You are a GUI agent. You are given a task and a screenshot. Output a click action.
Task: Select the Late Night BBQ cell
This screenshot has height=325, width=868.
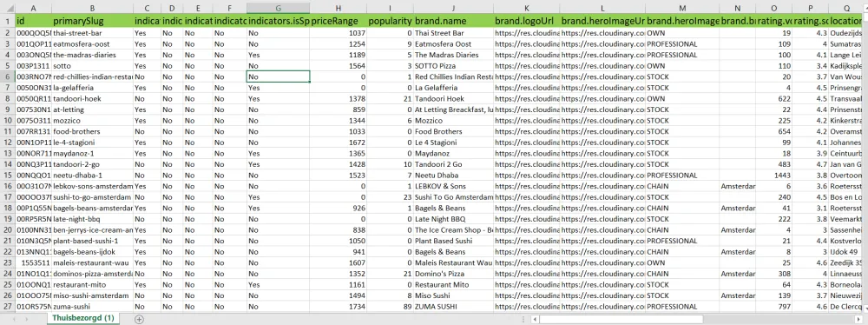(x=453, y=219)
